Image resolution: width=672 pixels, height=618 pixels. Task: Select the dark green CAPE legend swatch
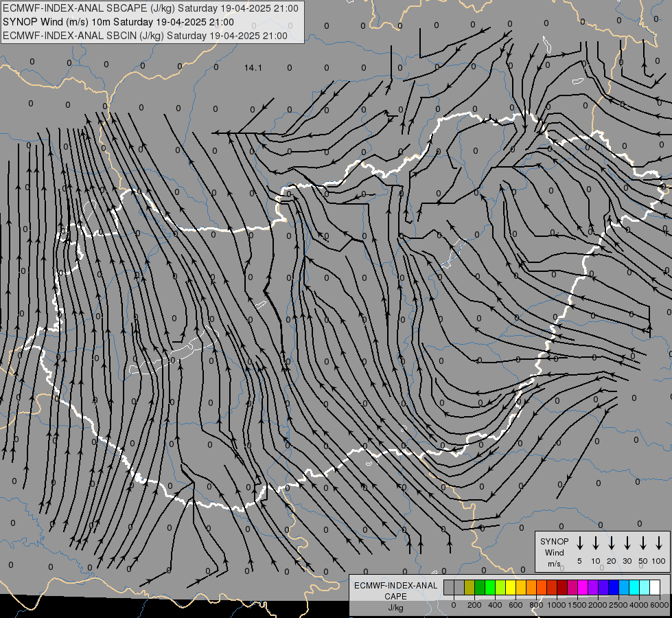tap(480, 587)
